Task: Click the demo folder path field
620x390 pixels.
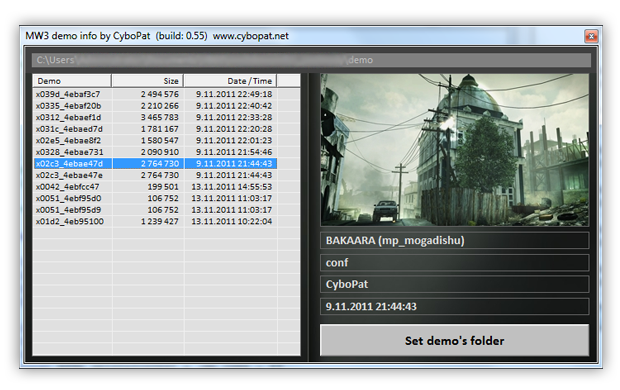Action: [312, 60]
